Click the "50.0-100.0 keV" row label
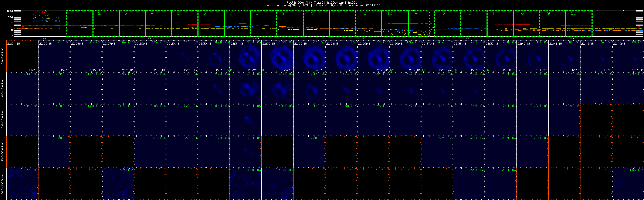This screenshot has height=200, width=644. 3,184
